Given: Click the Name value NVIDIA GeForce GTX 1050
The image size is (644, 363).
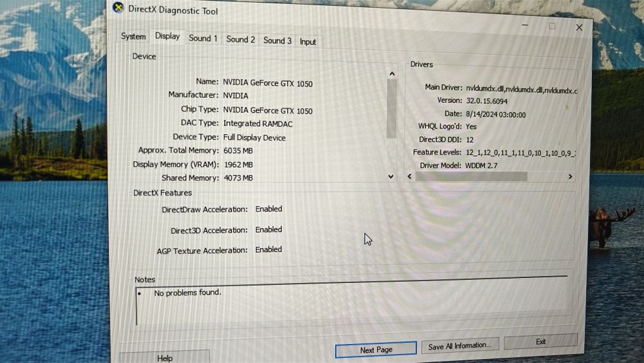Looking at the screenshot, I should [x=268, y=83].
